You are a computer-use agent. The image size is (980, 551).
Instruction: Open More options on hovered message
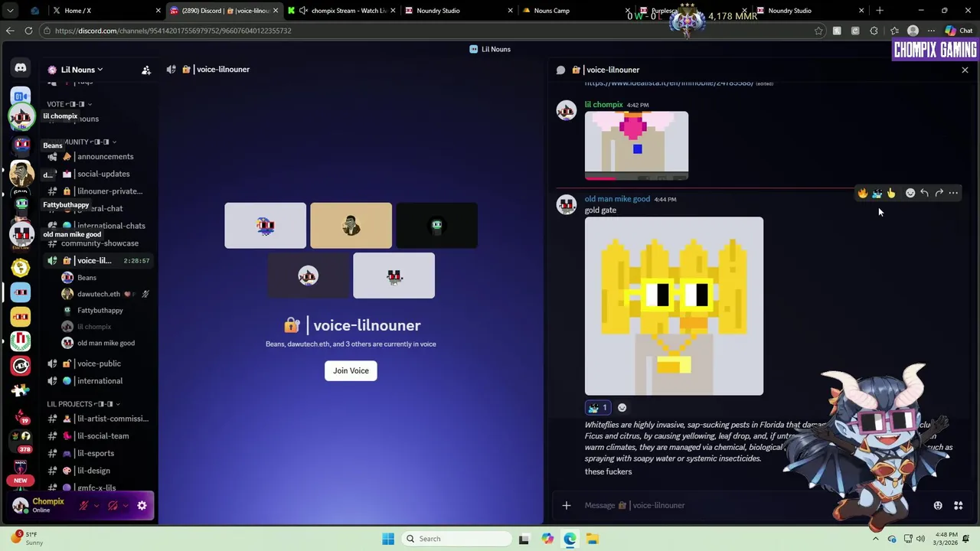tap(953, 194)
